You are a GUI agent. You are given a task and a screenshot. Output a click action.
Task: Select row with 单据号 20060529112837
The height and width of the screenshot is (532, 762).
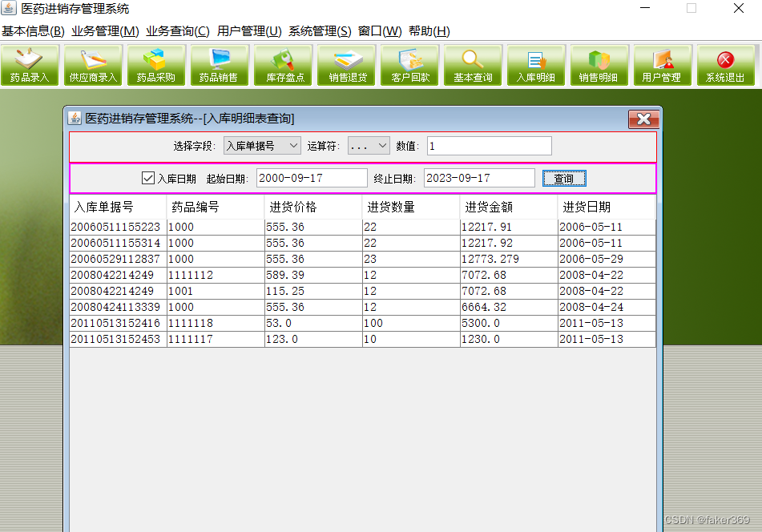click(x=362, y=259)
